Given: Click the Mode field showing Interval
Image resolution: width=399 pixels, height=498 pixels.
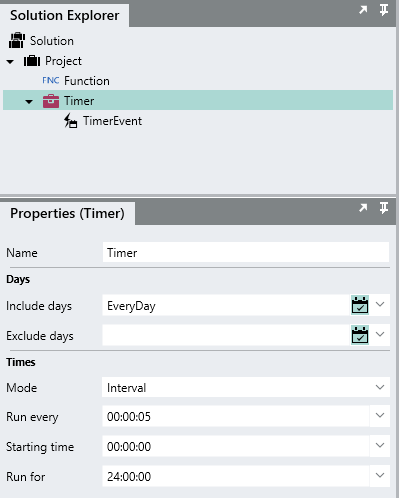Looking at the screenshot, I should (246, 387).
